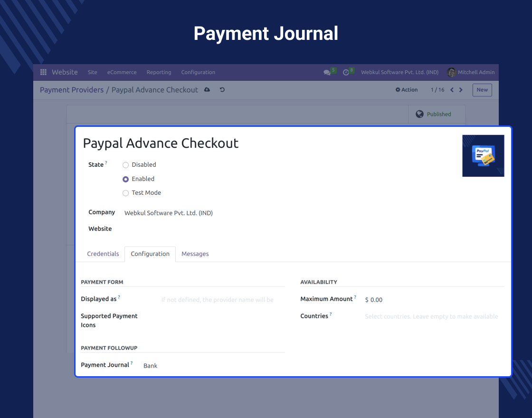
Task: Select the Test Mode radio button
Action: click(125, 193)
